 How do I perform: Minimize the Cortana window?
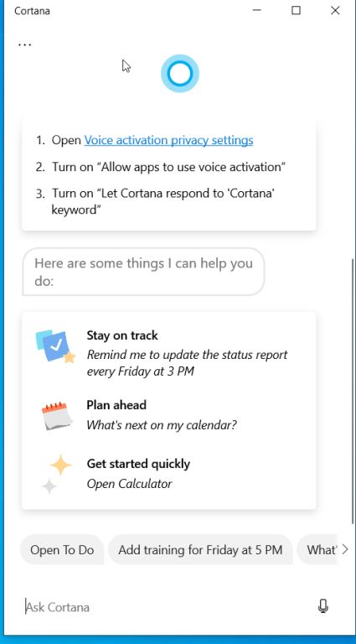pos(257,10)
